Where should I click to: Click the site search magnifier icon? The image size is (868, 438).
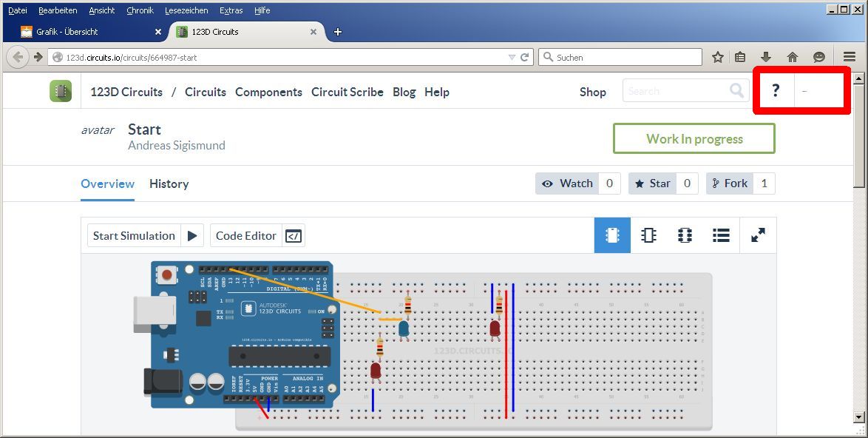[736, 90]
